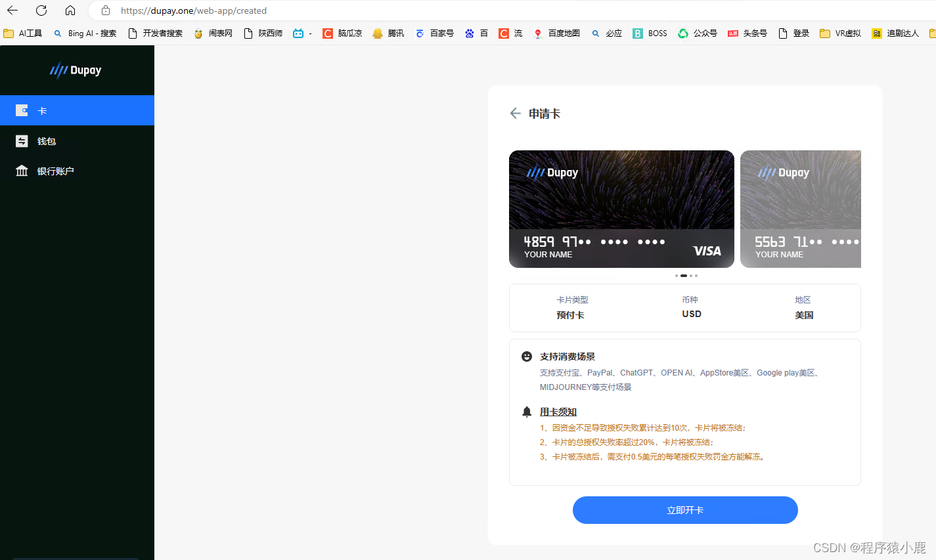
Task: Click the VISA logo on the card
Action: pos(707,251)
